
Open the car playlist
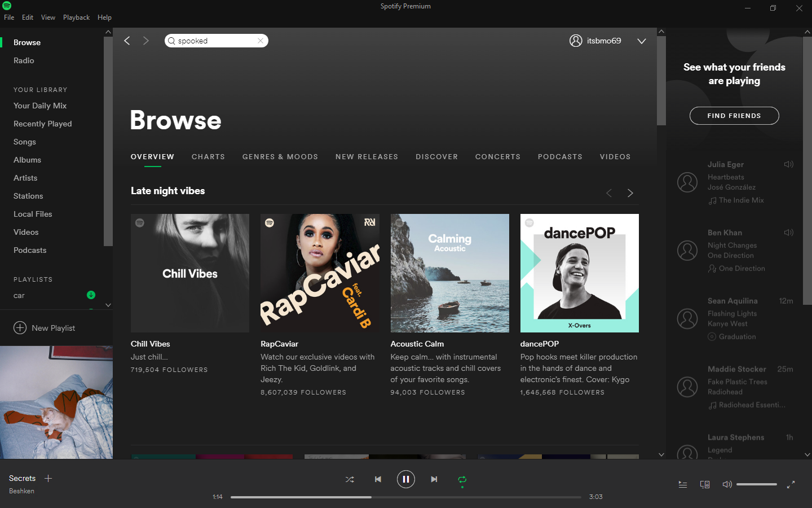pyautogui.click(x=19, y=296)
